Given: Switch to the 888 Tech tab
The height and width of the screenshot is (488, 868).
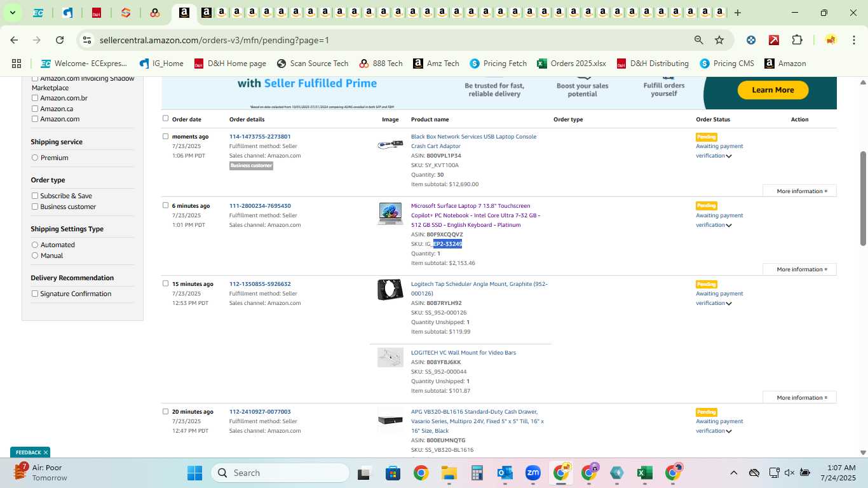Looking at the screenshot, I should 155,13.
